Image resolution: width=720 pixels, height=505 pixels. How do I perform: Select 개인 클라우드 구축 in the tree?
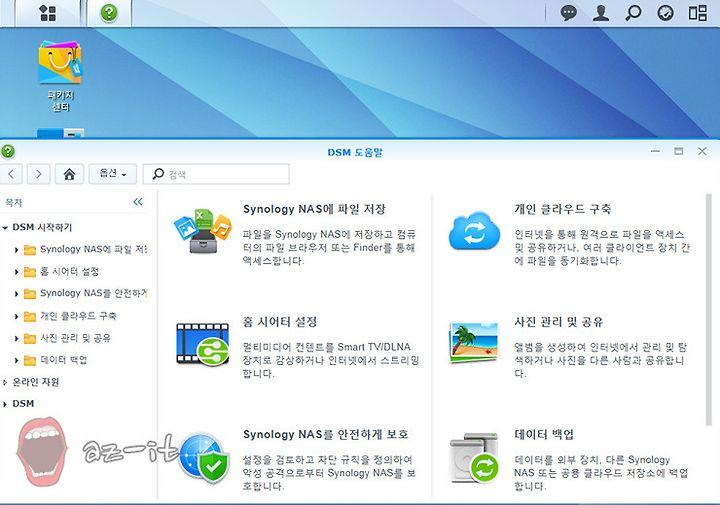[78, 316]
